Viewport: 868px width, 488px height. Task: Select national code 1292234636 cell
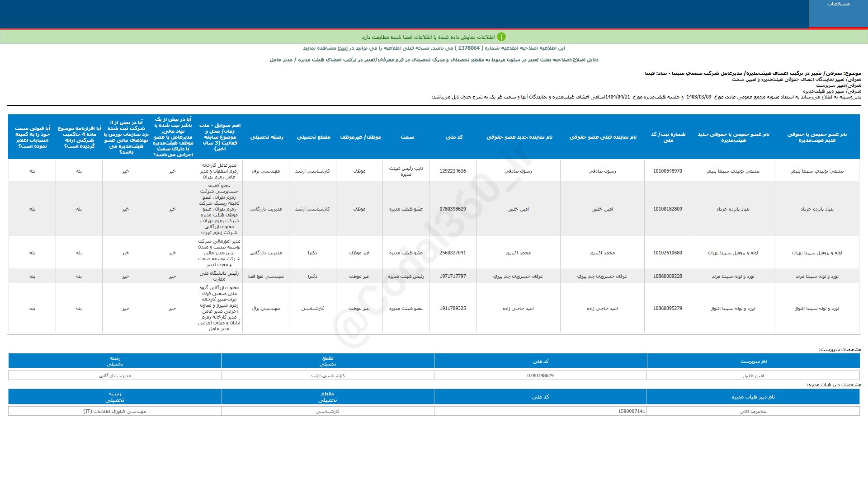coord(453,171)
